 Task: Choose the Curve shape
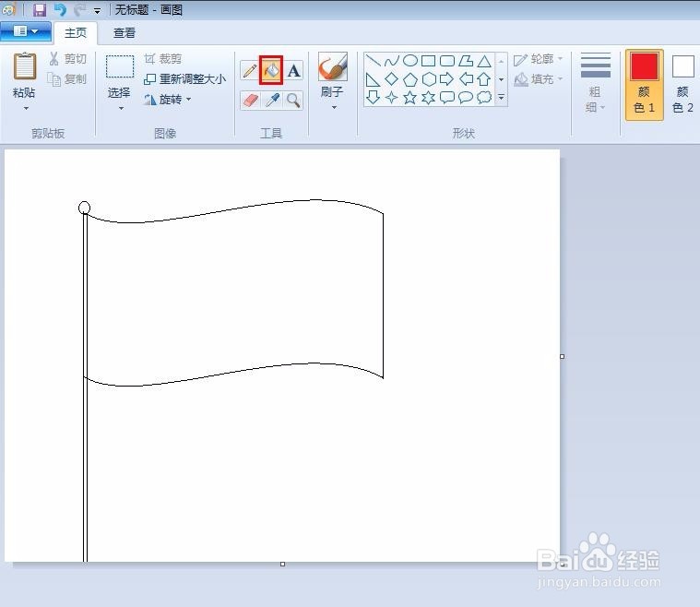coord(392,61)
